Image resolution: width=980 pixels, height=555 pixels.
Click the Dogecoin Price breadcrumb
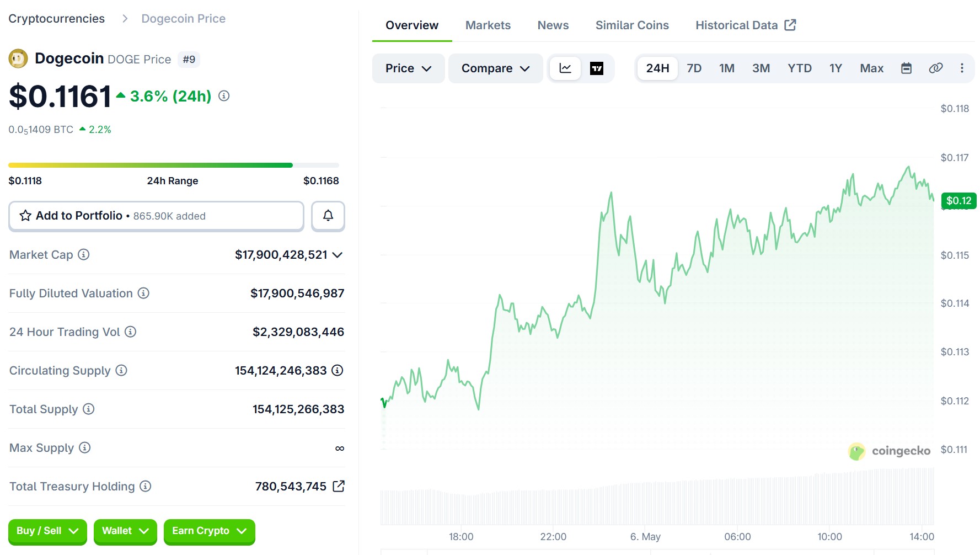(x=184, y=19)
